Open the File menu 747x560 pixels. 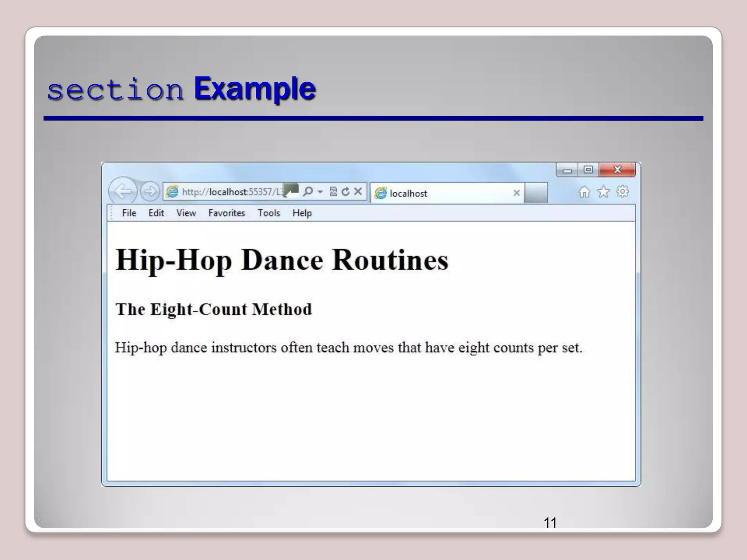(x=129, y=213)
